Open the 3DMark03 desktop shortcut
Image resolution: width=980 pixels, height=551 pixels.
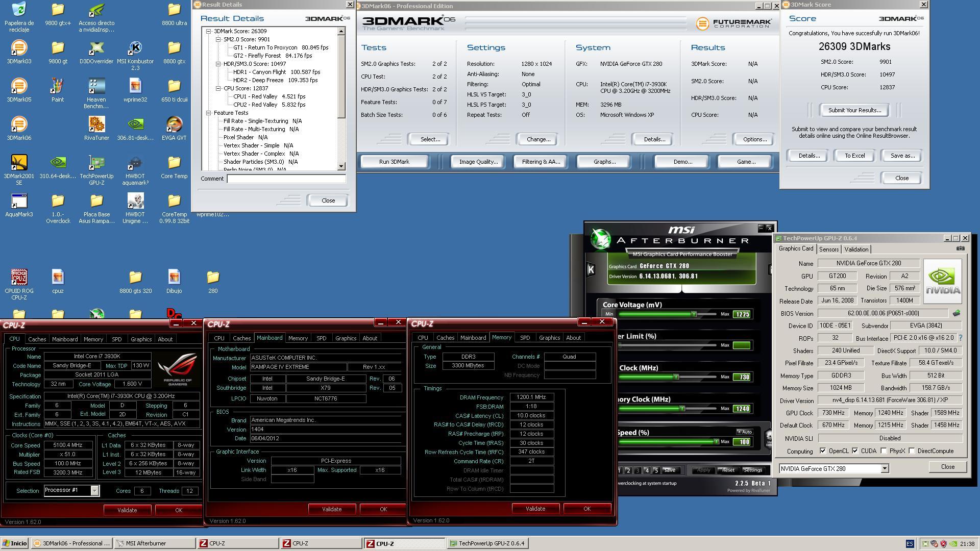coord(19,53)
